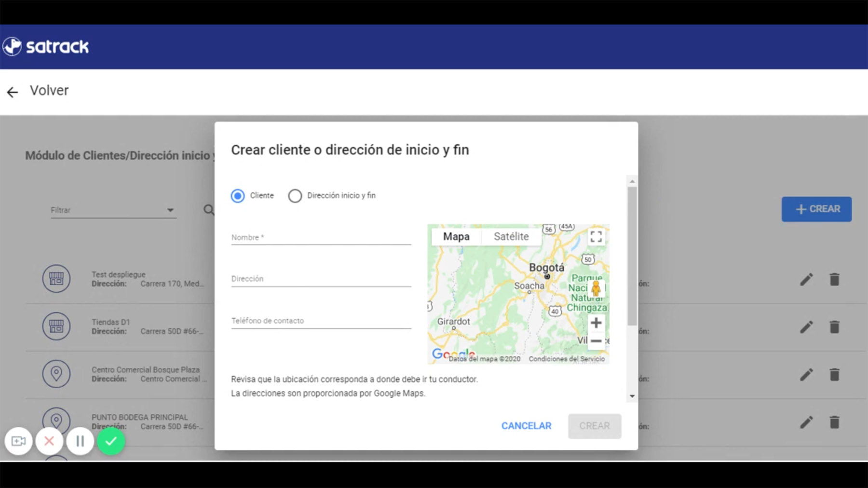
Task: Click the 'Tiendas D1' list entry
Action: [x=111, y=322]
